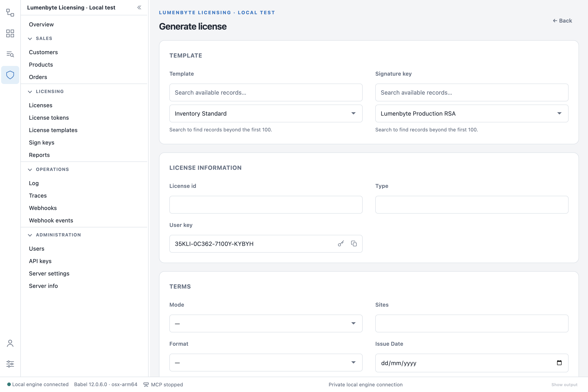Viewport: 588px width, 392px height.
Task: Open the settings sliders icon in left rail
Action: tap(10, 364)
